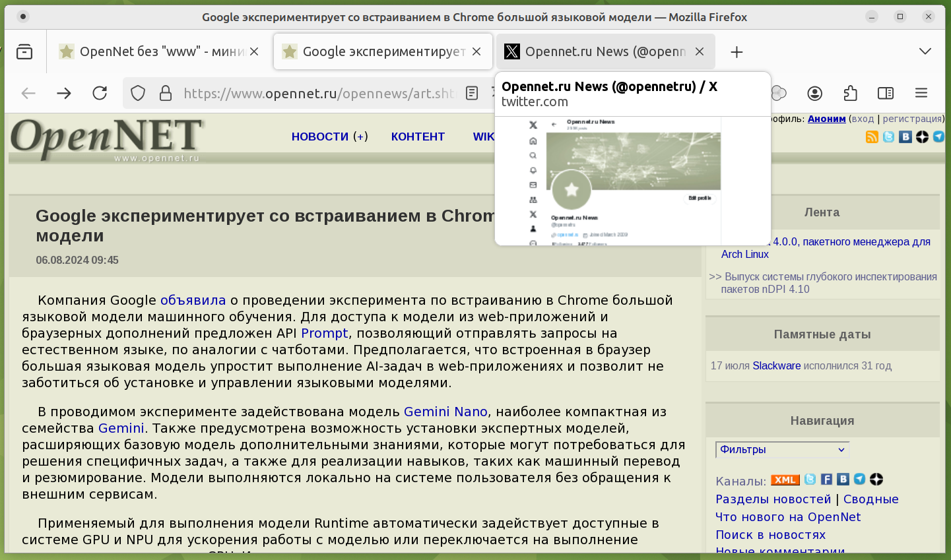Close the 'Google экспериментирует' tab
951x560 pixels.
point(476,51)
